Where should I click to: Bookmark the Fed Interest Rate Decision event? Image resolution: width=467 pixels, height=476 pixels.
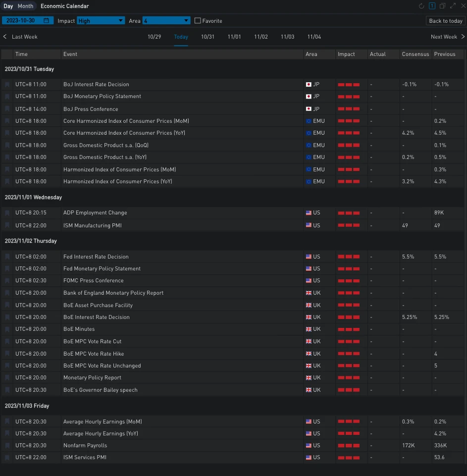[x=7, y=257]
